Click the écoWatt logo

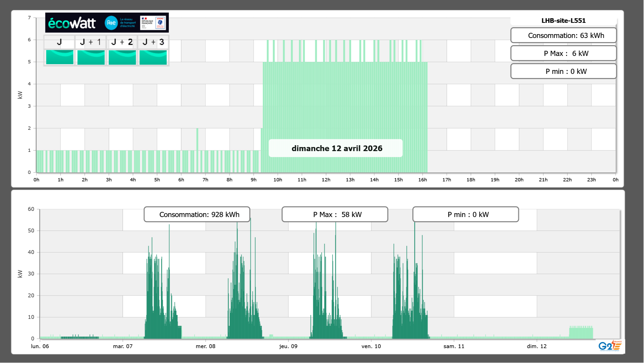72,23
